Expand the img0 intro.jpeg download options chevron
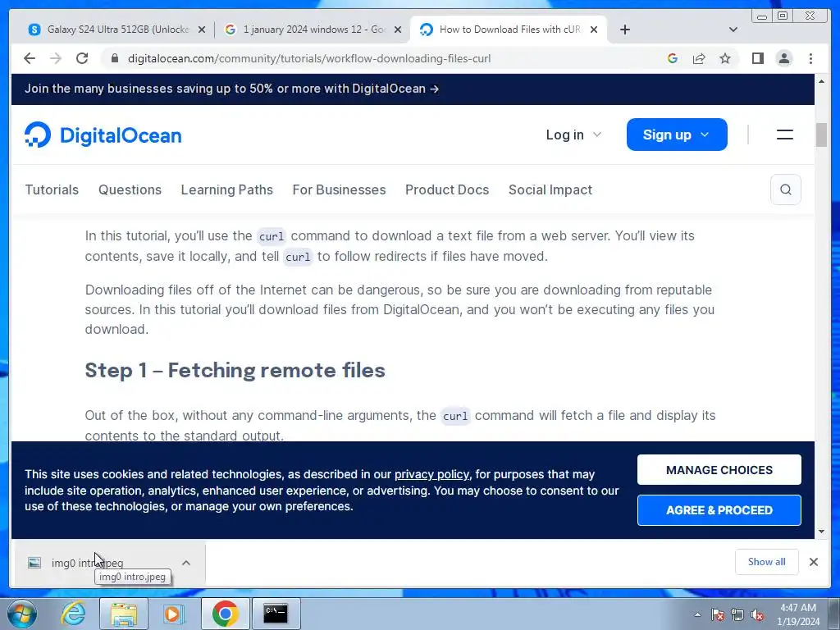 (186, 563)
